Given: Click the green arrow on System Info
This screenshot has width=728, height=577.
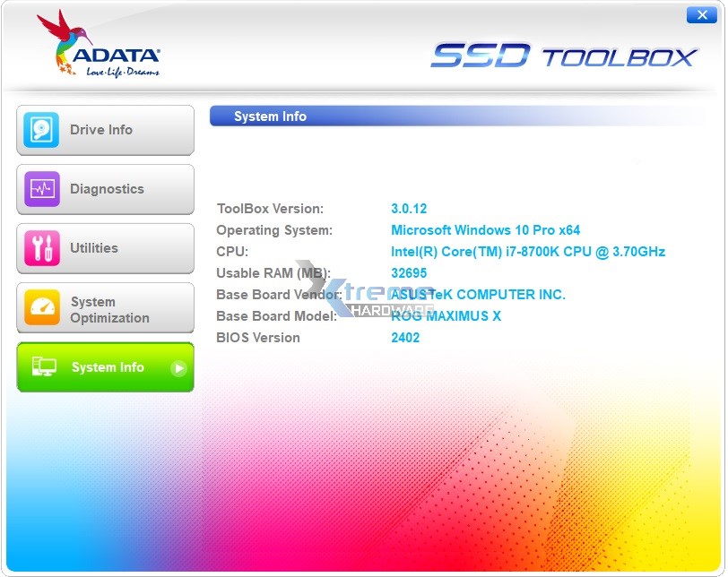Looking at the screenshot, I should (x=179, y=367).
